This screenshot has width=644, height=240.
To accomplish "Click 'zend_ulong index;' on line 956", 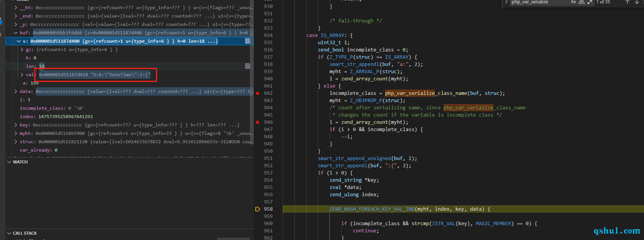I will [x=354, y=195].
